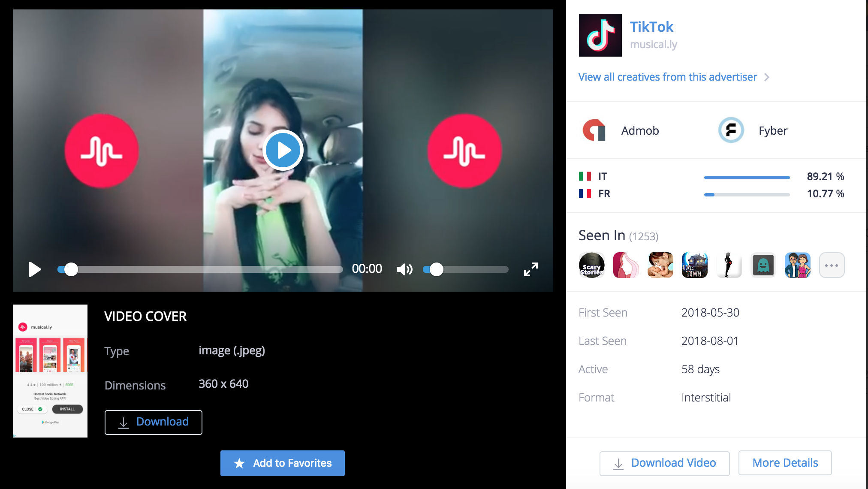Mute the video with the speaker icon
Image resolution: width=868 pixels, height=489 pixels.
pos(404,269)
